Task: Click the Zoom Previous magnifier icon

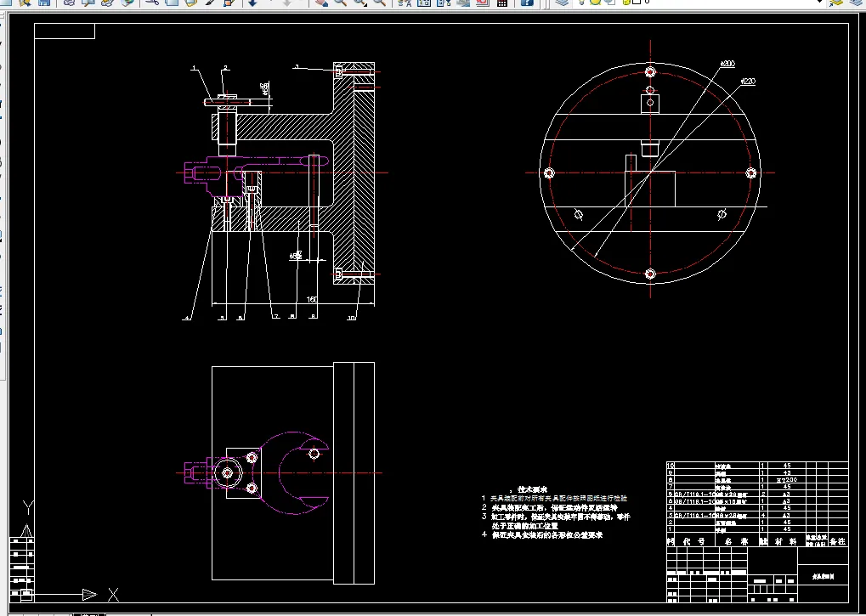Action: 379,3
